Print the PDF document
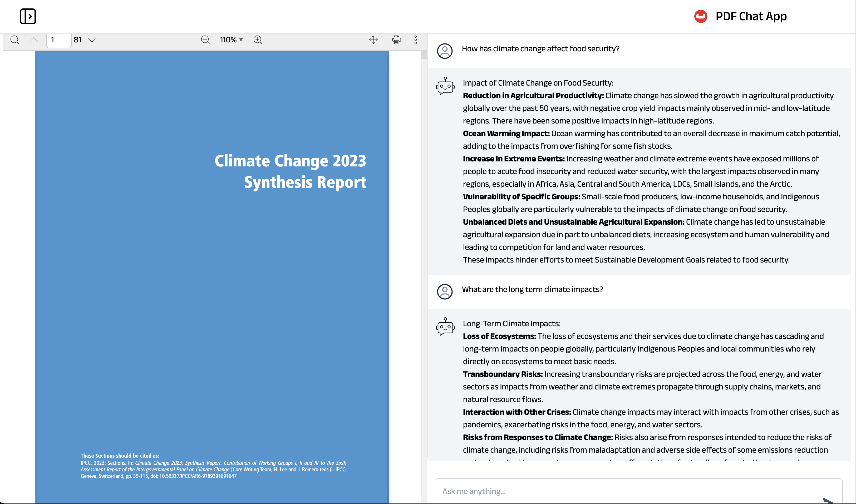The height and width of the screenshot is (504, 856). [x=396, y=40]
